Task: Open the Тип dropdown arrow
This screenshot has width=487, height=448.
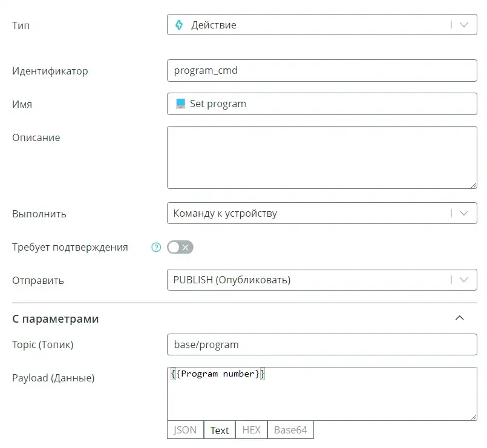Action: (464, 25)
